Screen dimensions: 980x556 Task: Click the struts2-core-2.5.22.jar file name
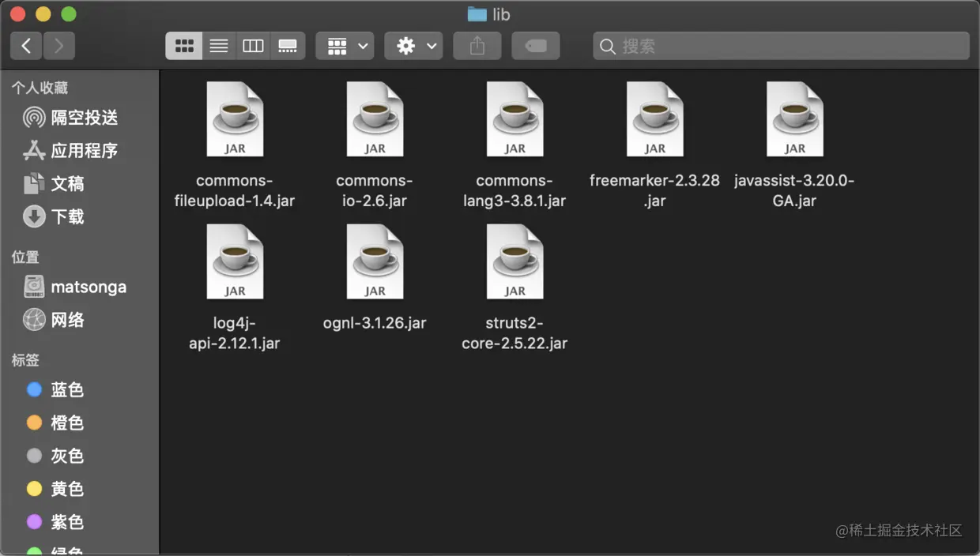(514, 332)
